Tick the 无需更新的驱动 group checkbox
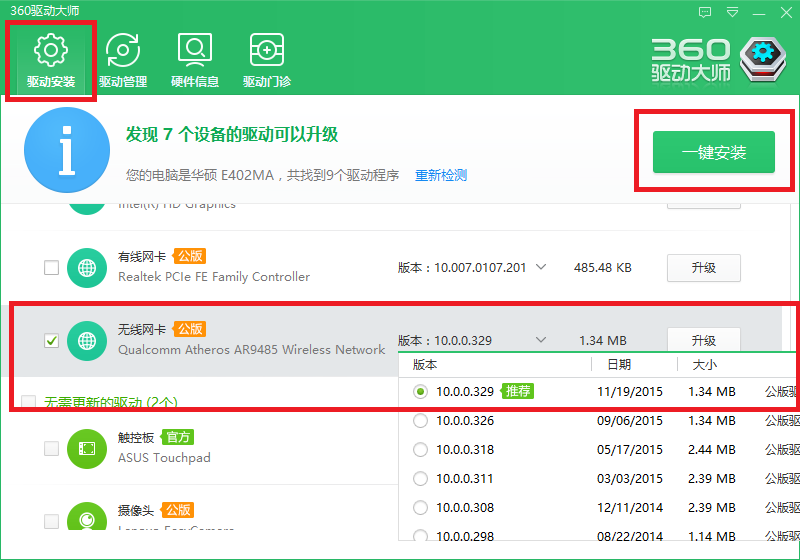The height and width of the screenshot is (560, 800). [x=29, y=402]
